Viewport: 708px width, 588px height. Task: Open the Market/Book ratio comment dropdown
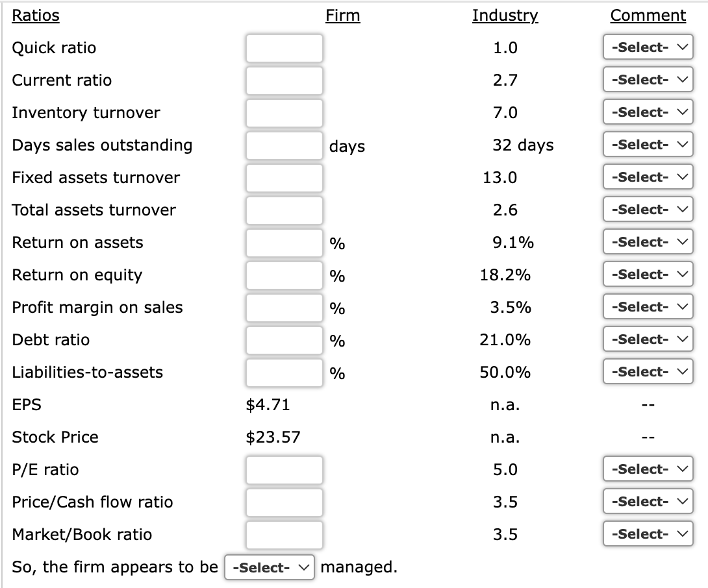(x=647, y=533)
